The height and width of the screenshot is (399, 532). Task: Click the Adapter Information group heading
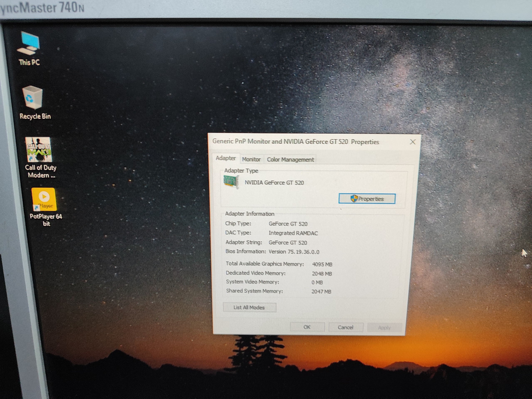[250, 214]
